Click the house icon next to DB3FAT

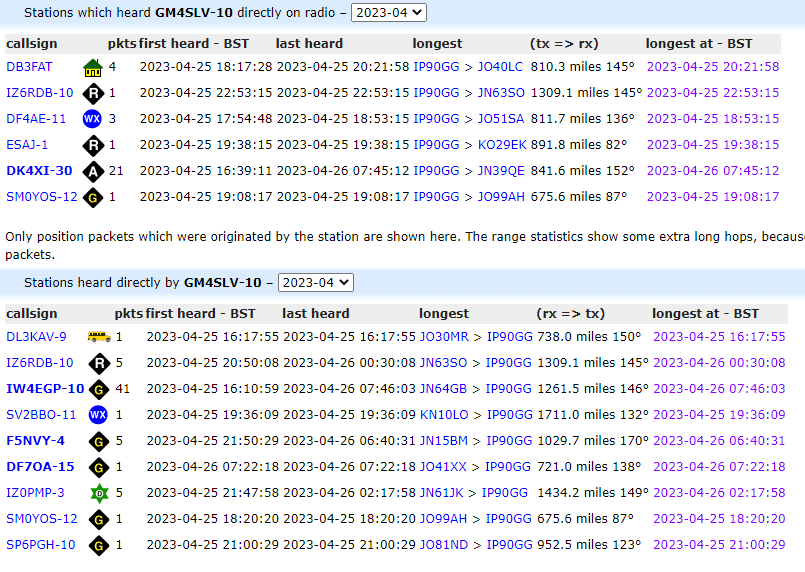(92, 67)
